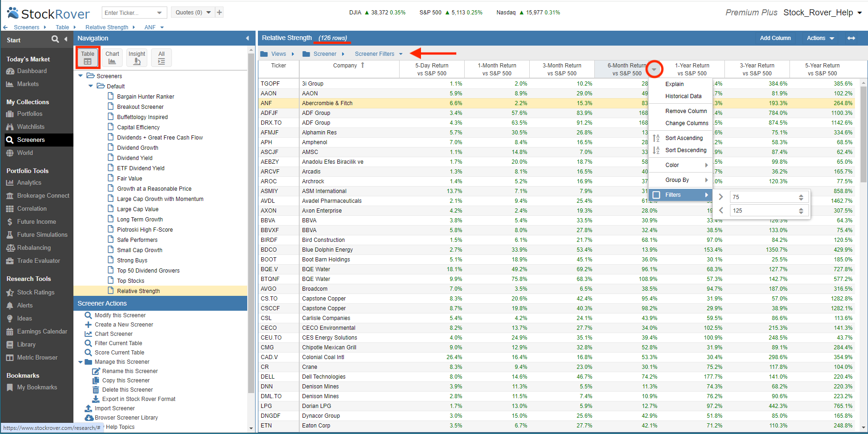Screen dimensions: 868x434
Task: Click Add Column button
Action: (775, 38)
